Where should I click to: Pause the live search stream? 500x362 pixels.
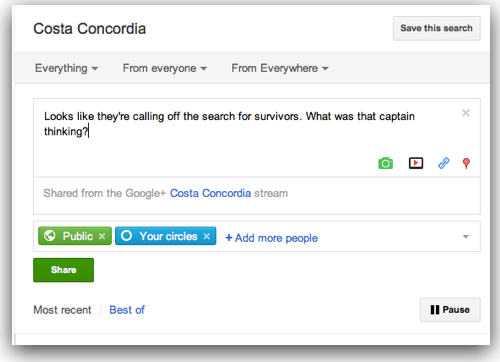[450, 310]
